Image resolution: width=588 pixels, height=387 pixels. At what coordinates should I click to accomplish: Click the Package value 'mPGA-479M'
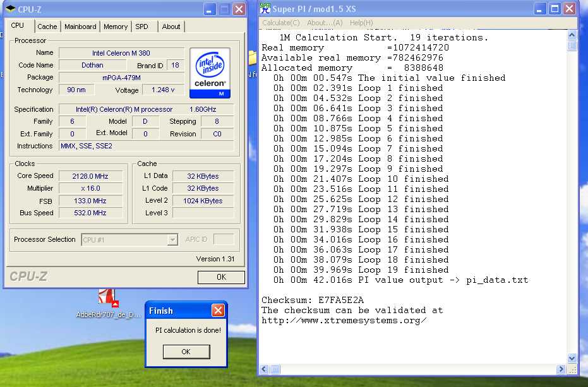[121, 78]
